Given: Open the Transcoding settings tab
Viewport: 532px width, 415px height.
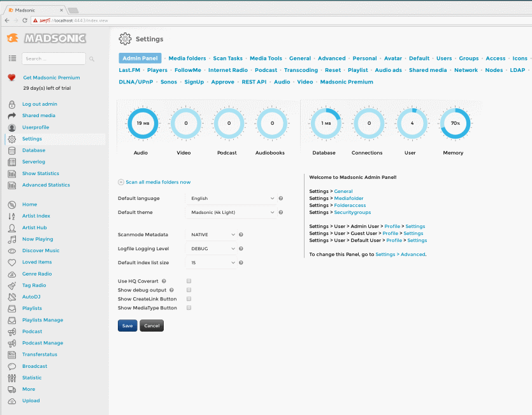Looking at the screenshot, I should [x=301, y=70].
